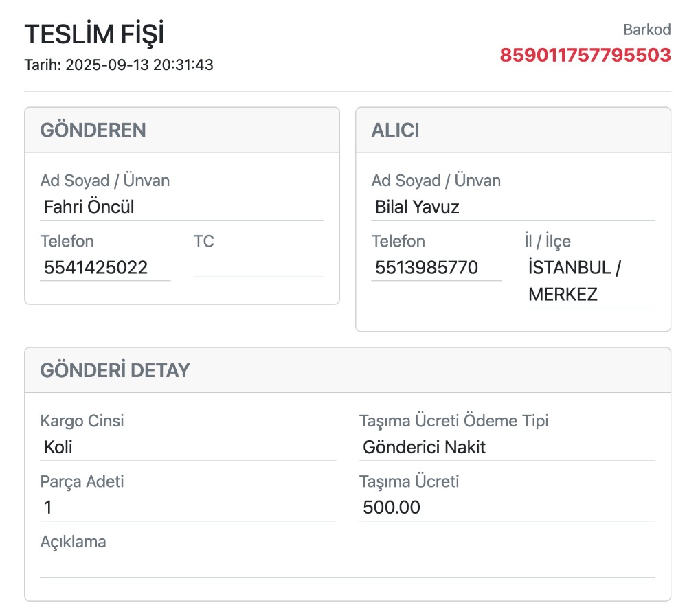
Task: Click the İl / İlçe field İSTANBUL / MERKEZ
Action: pos(589,281)
